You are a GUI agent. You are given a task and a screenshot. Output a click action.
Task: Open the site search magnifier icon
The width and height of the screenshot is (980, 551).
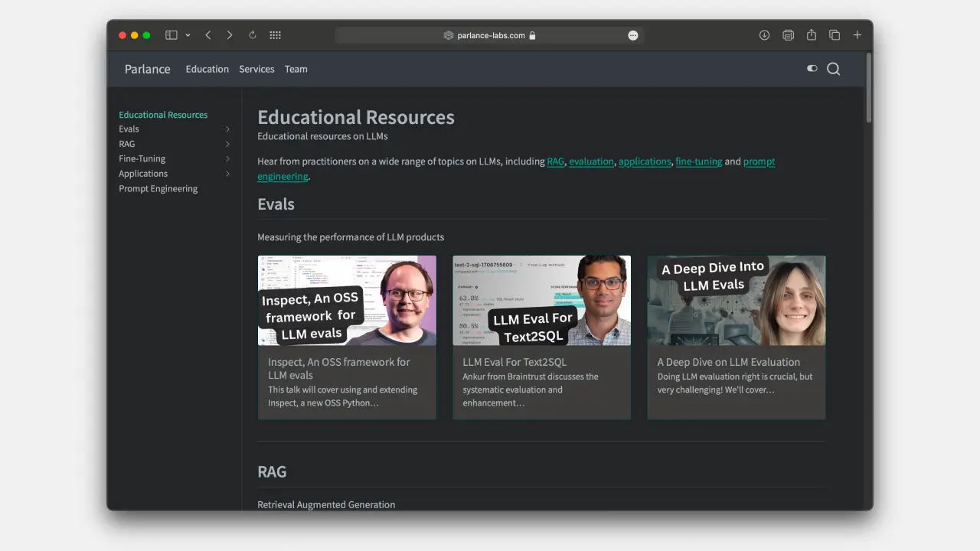pos(834,69)
